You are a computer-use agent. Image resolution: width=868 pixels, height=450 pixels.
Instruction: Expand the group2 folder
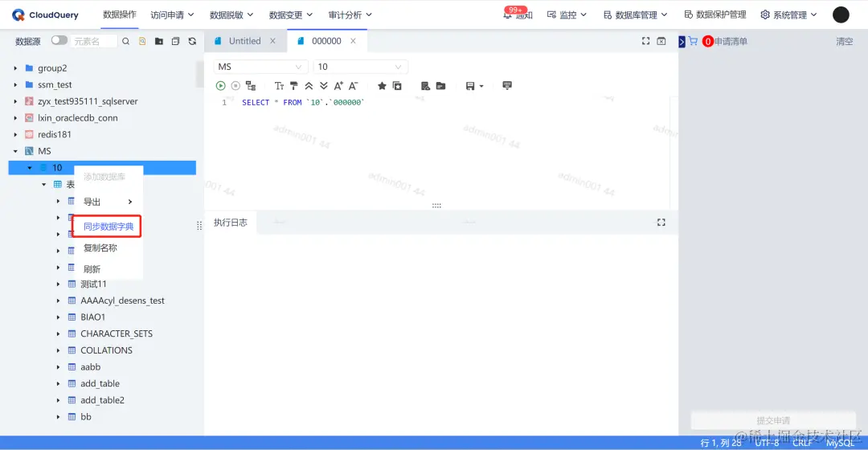coord(15,68)
